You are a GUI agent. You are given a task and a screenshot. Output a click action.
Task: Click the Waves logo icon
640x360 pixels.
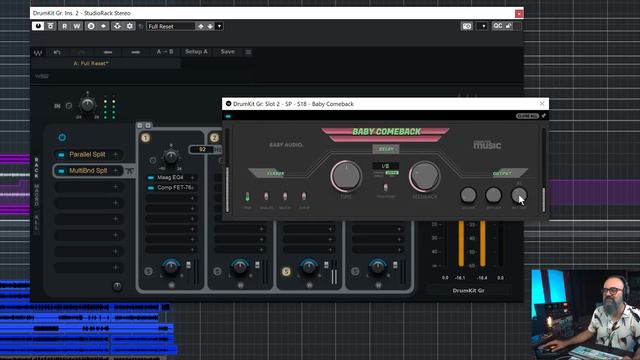point(38,53)
